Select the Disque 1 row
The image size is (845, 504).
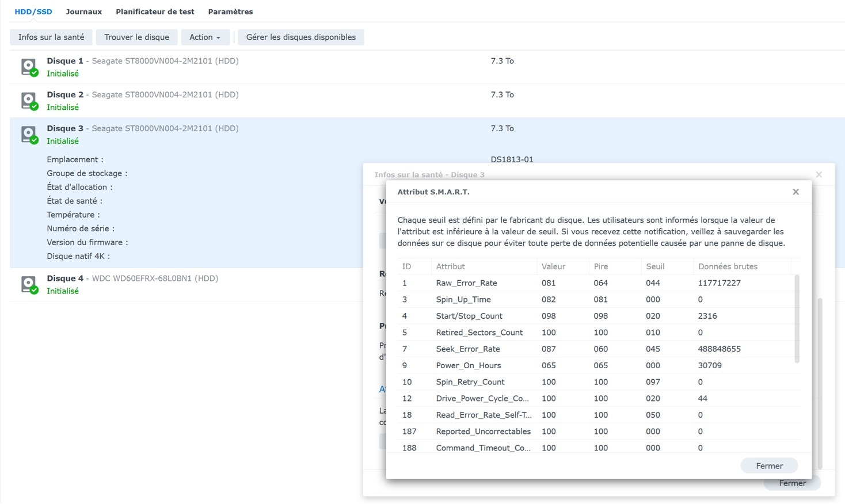pos(427,67)
